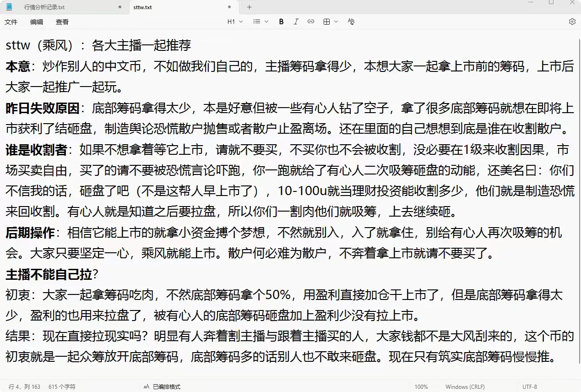Open a new tab with the plus icon
581x392 pixels.
pos(249,7)
